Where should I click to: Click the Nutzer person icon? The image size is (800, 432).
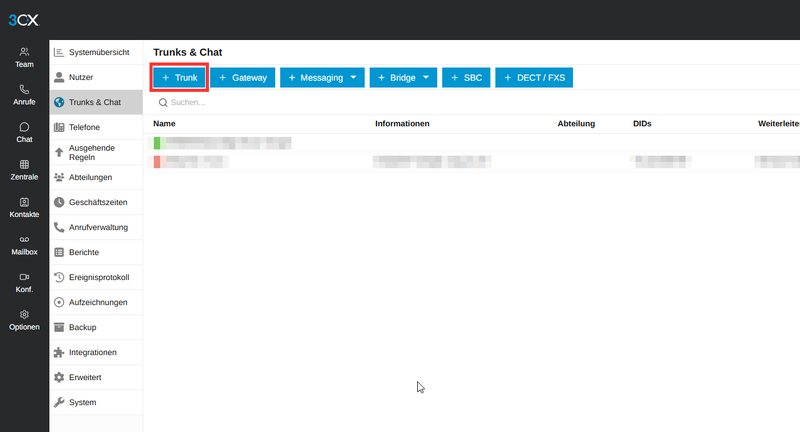tap(59, 77)
